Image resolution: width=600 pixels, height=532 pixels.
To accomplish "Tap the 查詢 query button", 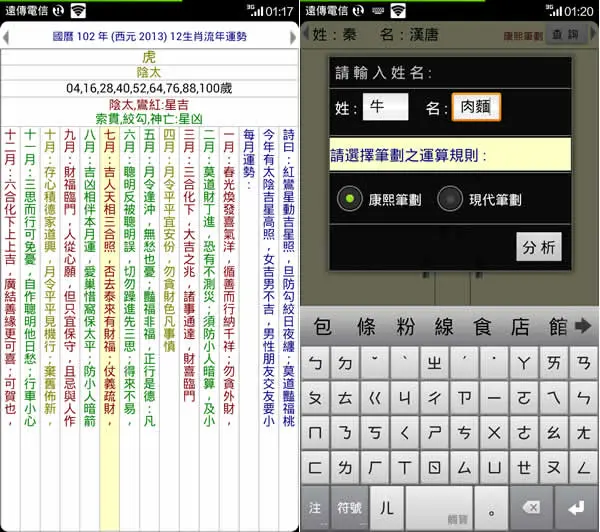I will tap(565, 35).
